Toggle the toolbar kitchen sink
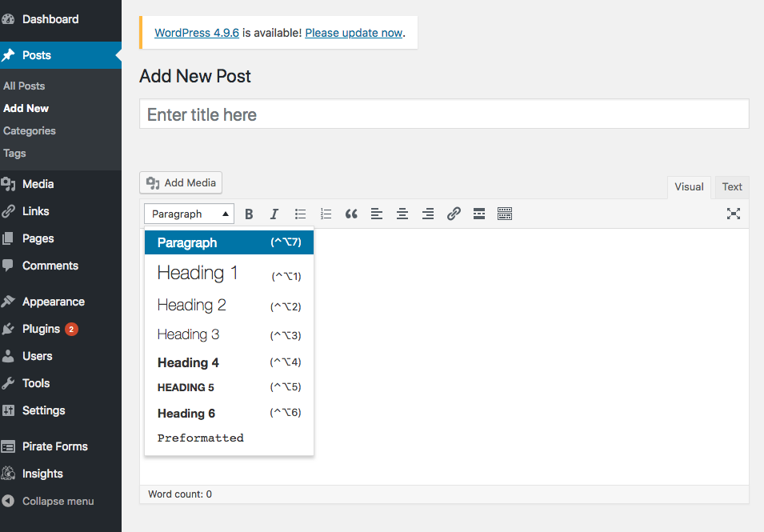The height and width of the screenshot is (532, 764). (x=505, y=214)
